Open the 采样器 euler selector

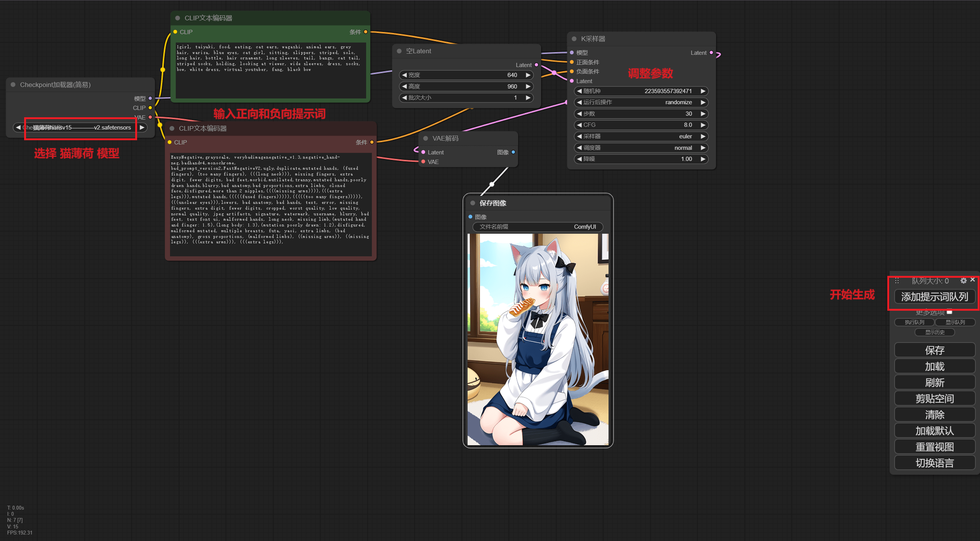pyautogui.click(x=641, y=136)
